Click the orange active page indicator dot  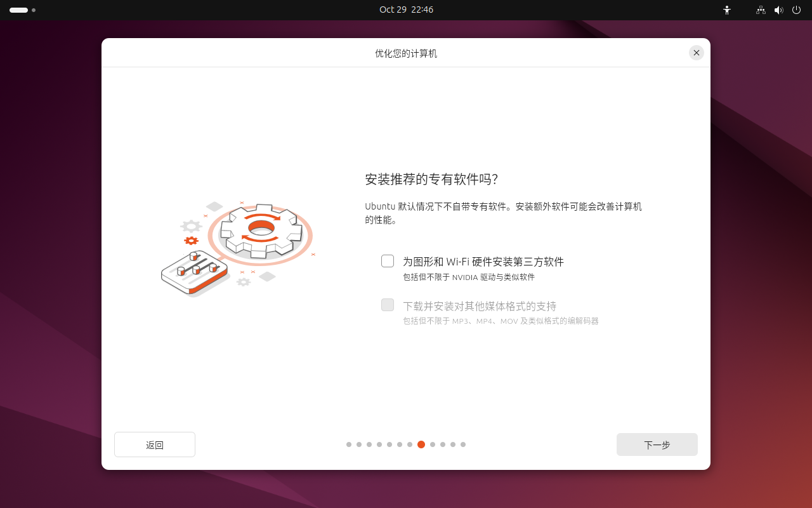coord(421,444)
